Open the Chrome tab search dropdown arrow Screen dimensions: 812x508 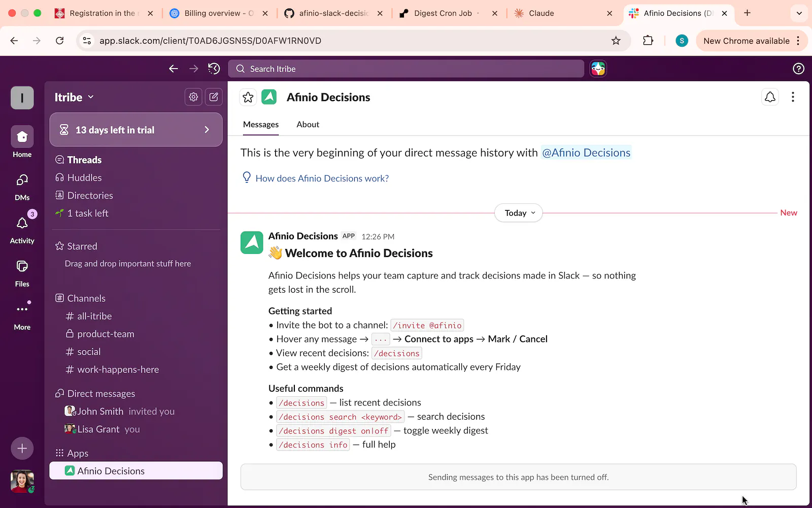coord(799,13)
